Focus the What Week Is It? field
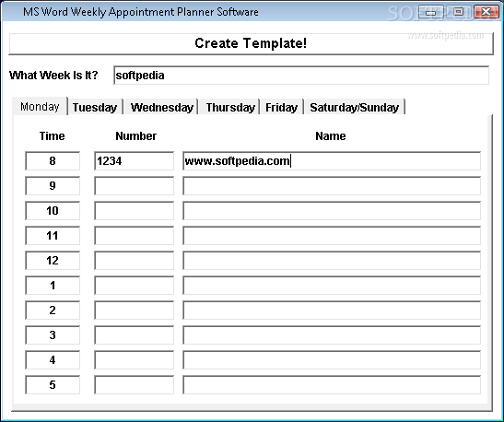 (x=301, y=76)
